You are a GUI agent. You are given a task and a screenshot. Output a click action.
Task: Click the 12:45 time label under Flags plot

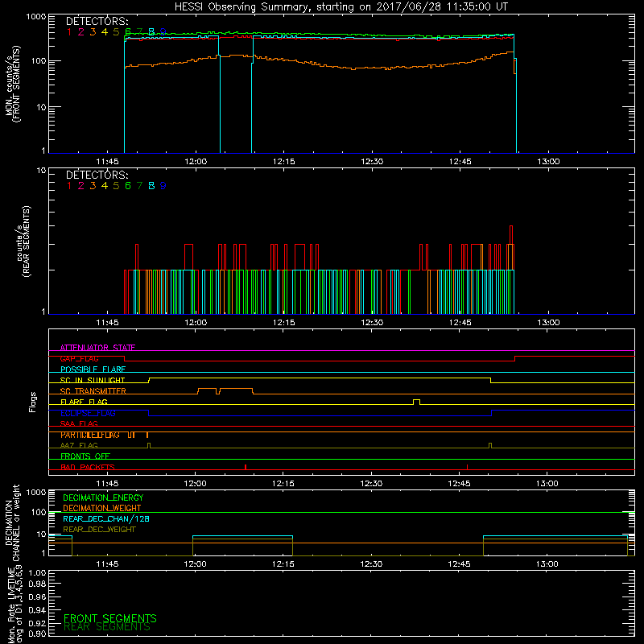point(459,484)
